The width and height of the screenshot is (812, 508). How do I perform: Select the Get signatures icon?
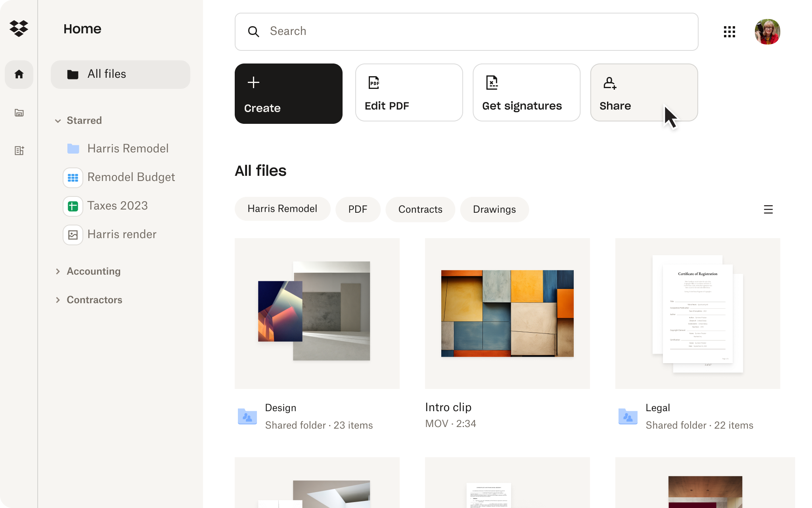(x=492, y=83)
